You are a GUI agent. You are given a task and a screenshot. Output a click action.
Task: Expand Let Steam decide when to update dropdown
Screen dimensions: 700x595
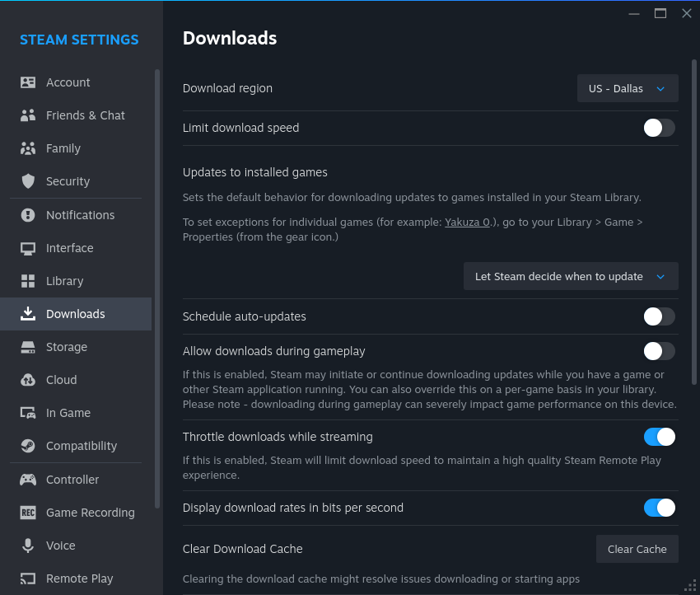pos(571,277)
